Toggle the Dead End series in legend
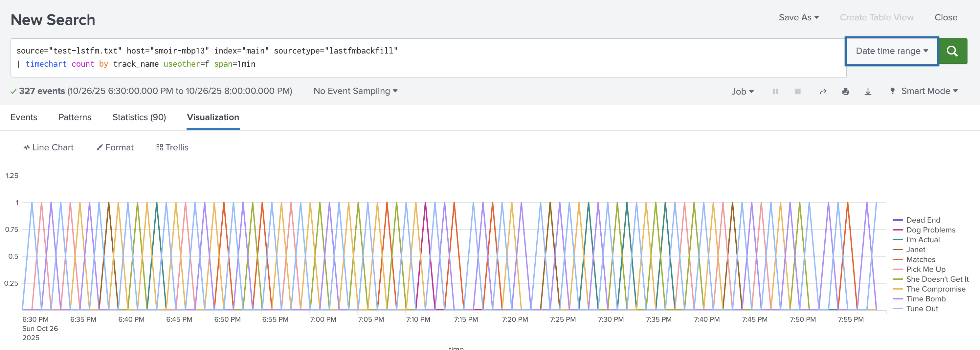This screenshot has height=350, width=980. click(x=923, y=220)
